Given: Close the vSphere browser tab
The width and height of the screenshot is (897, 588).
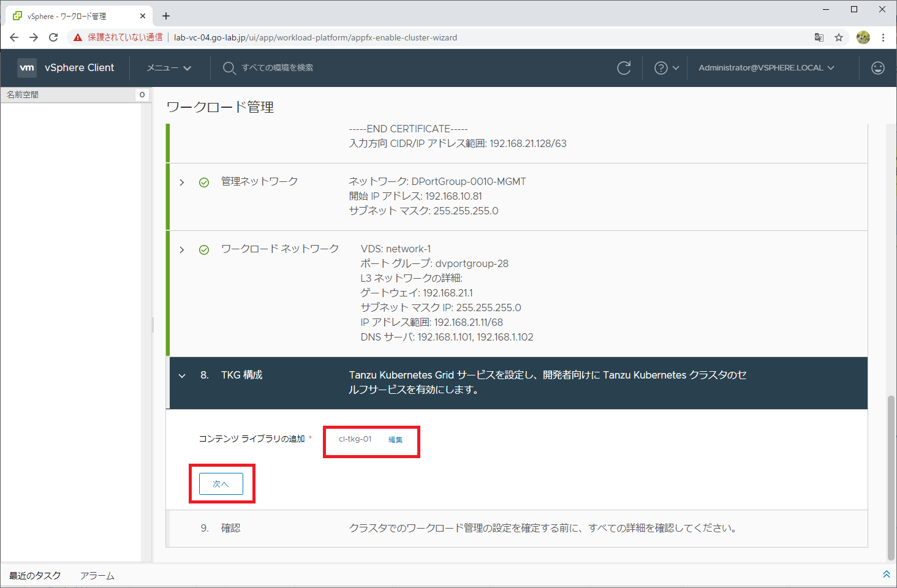Looking at the screenshot, I should [x=143, y=16].
